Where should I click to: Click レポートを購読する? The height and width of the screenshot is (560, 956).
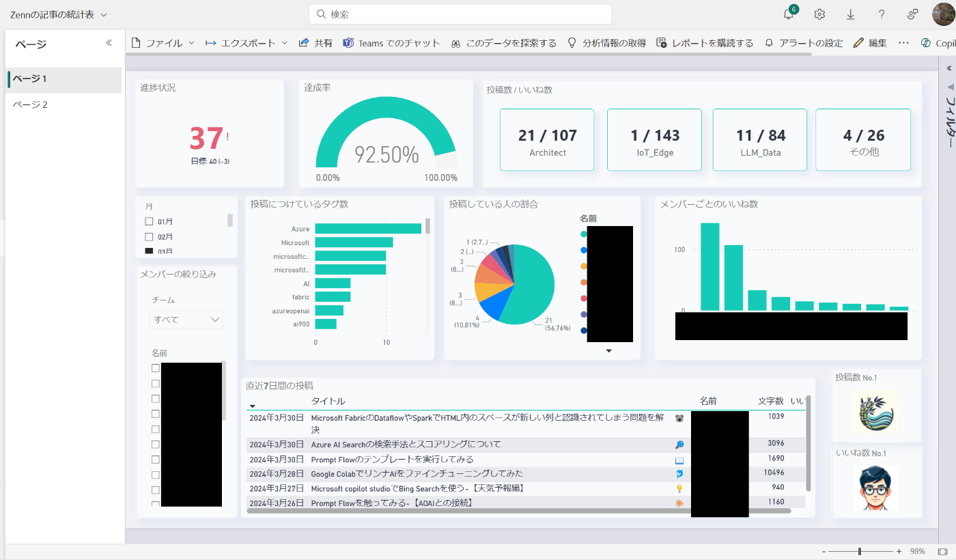[x=705, y=43]
